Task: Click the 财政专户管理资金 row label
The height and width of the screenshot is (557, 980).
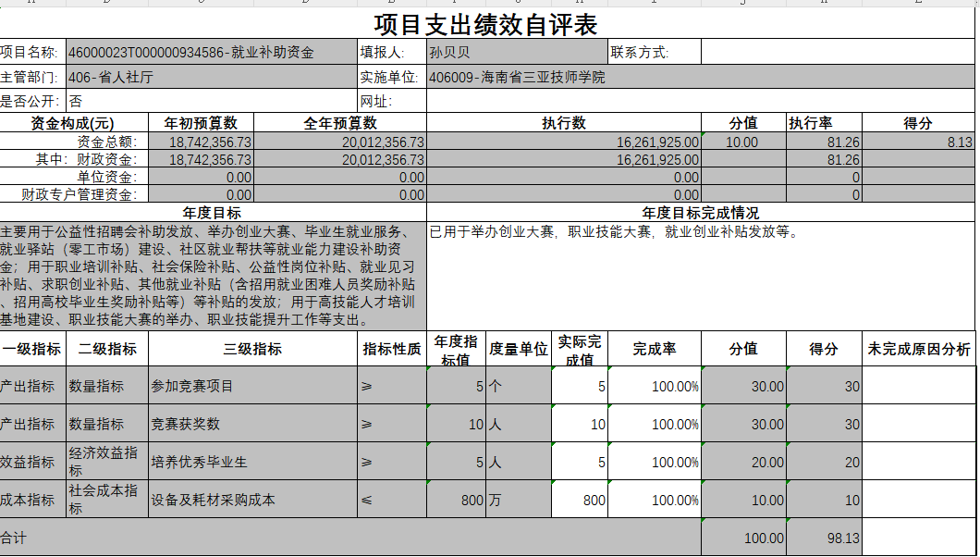Action: 74,193
